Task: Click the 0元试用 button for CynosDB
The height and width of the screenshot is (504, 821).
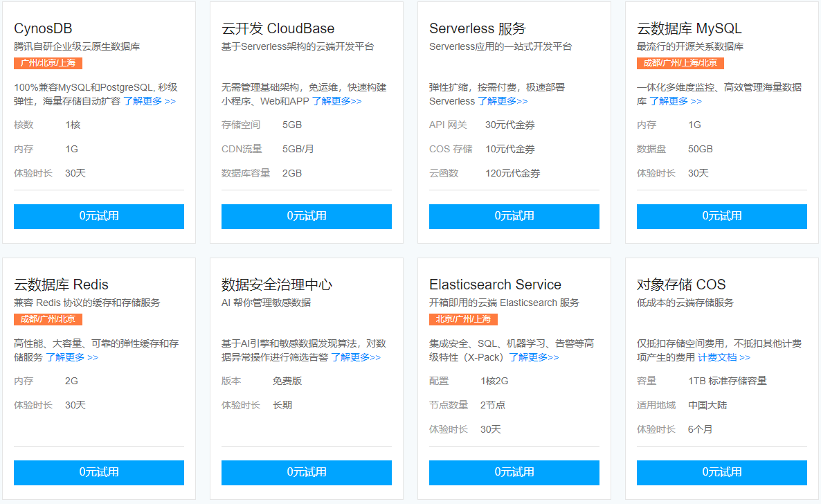Action: [99, 217]
